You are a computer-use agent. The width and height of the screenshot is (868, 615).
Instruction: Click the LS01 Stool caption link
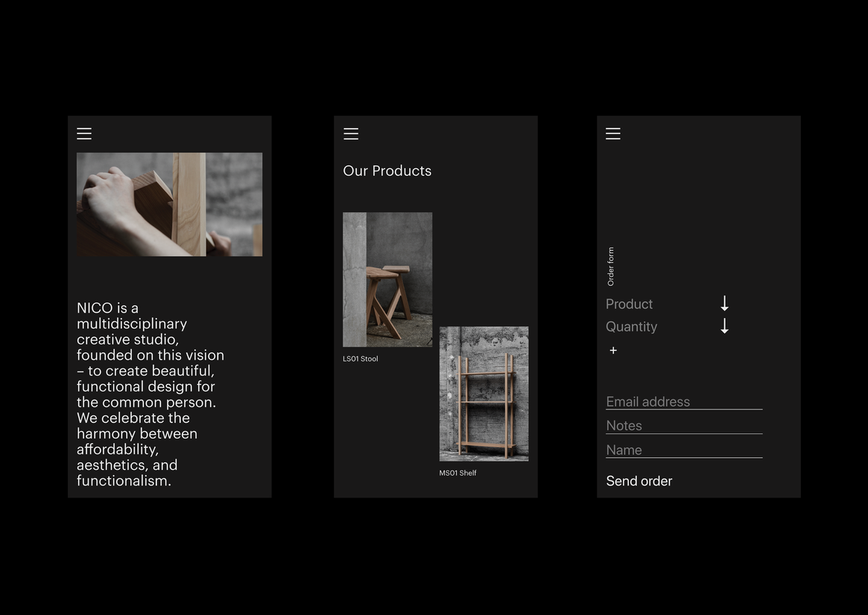click(x=361, y=359)
